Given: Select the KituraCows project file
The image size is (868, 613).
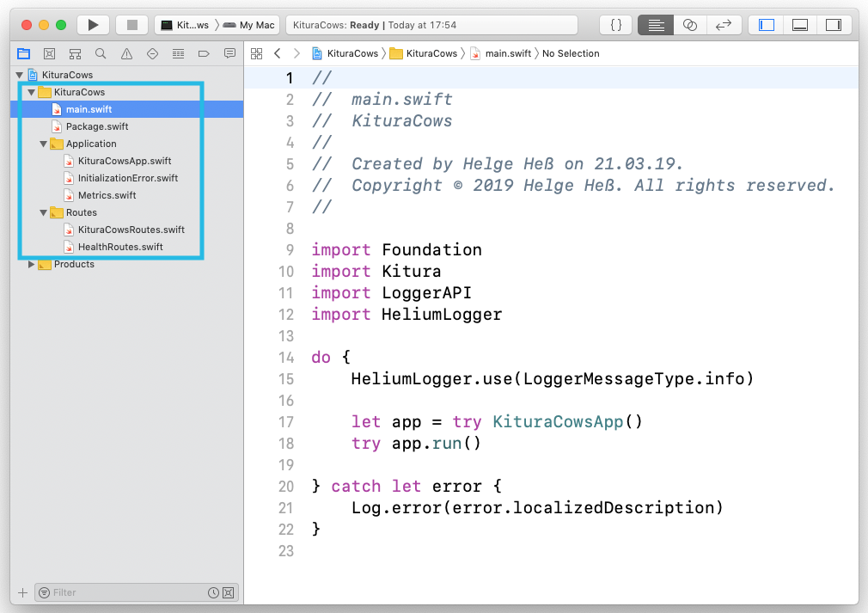Looking at the screenshot, I should (x=127, y=75).
